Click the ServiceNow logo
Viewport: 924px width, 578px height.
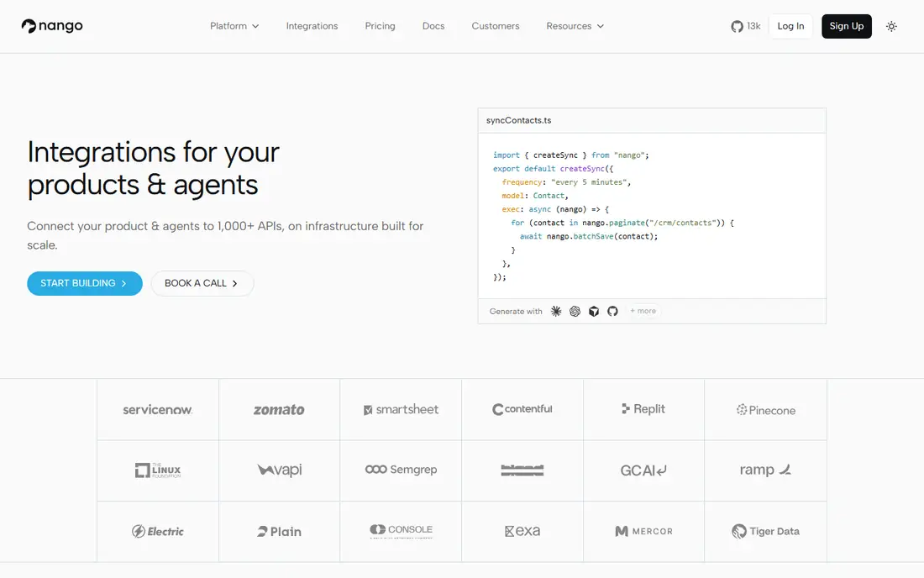(157, 409)
